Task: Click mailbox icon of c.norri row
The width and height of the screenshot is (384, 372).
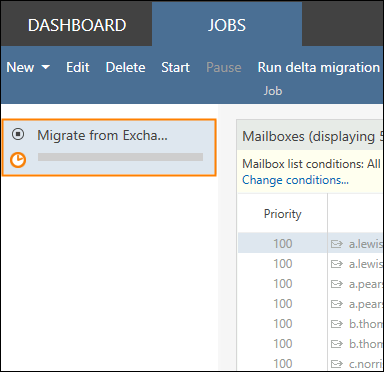Action: coord(337,364)
